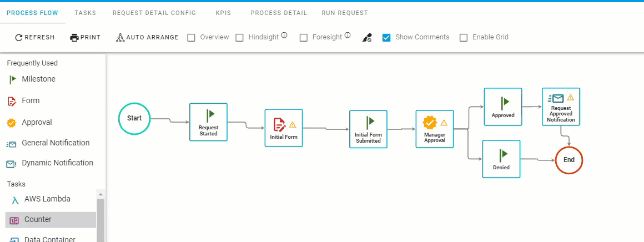Switch to the Tasks tab
This screenshot has height=242, width=644.
click(x=85, y=13)
